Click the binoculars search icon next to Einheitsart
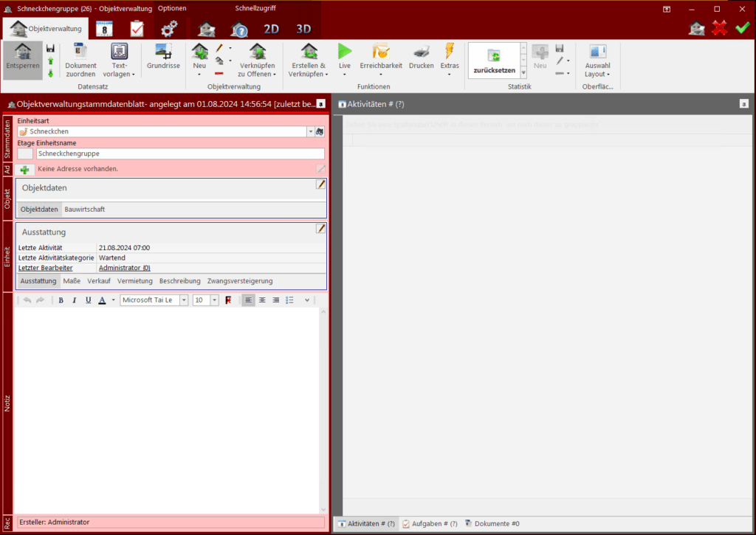This screenshot has width=756, height=535. [x=320, y=131]
